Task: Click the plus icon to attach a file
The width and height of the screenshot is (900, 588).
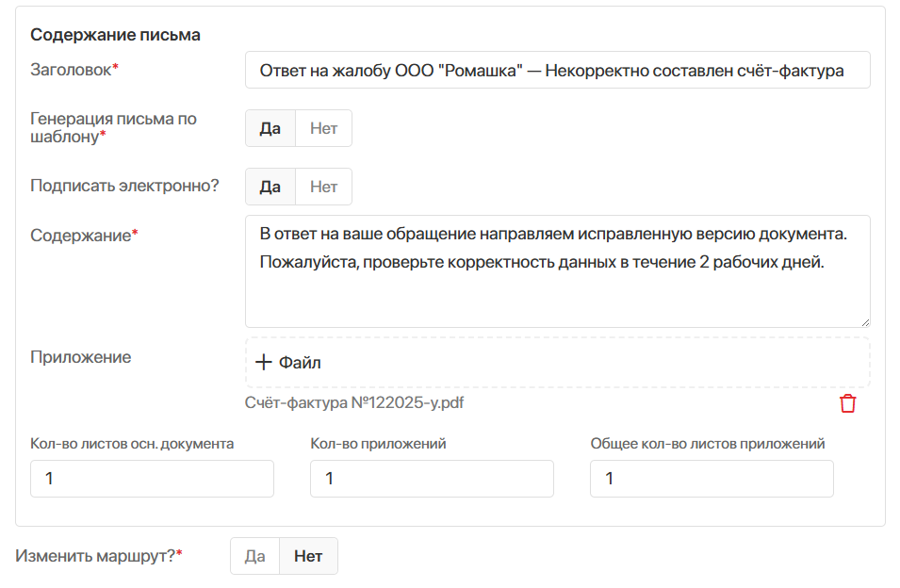Action: point(263,362)
